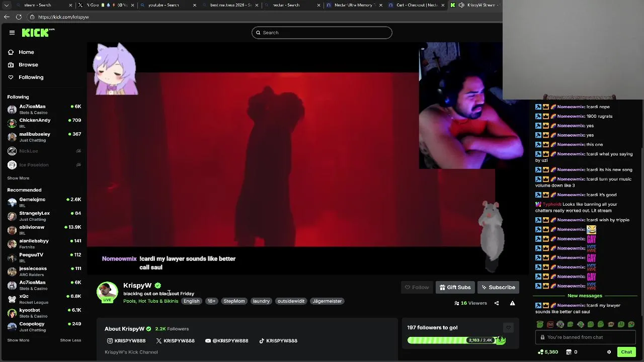Collapse Recommended list with Show Less
This screenshot has height=362, width=644.
(x=70, y=340)
